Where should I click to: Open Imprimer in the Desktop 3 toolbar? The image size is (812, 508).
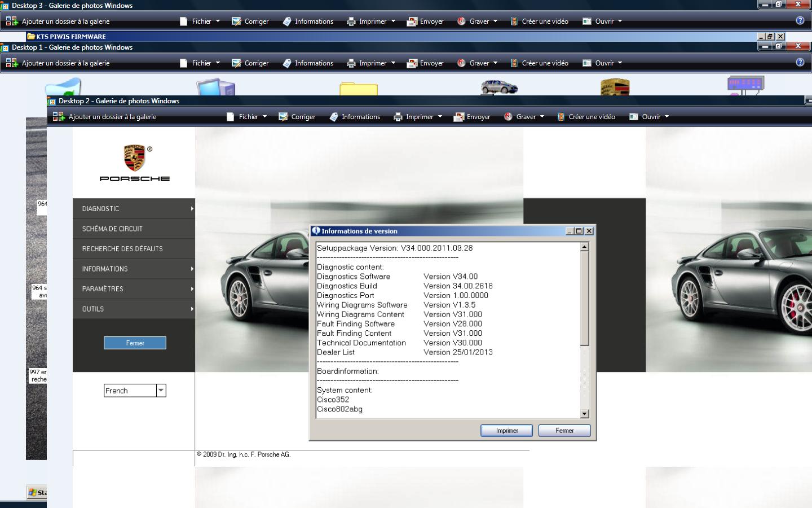(372, 21)
